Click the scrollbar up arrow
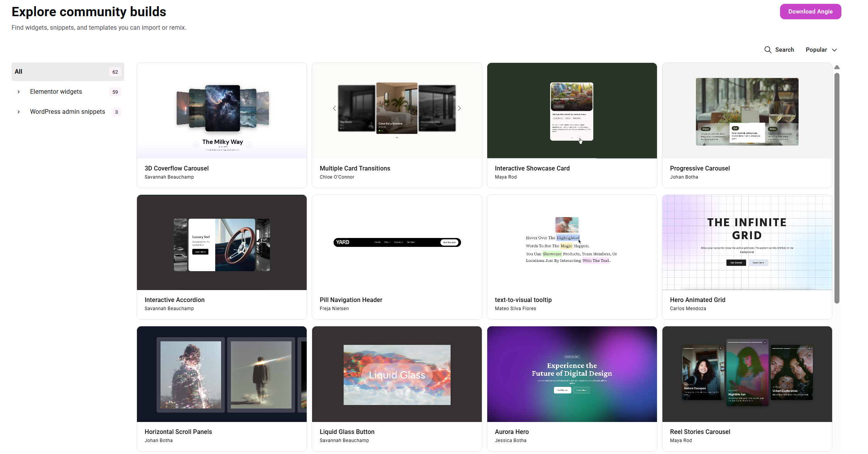The width and height of the screenshot is (868, 454). [x=837, y=67]
